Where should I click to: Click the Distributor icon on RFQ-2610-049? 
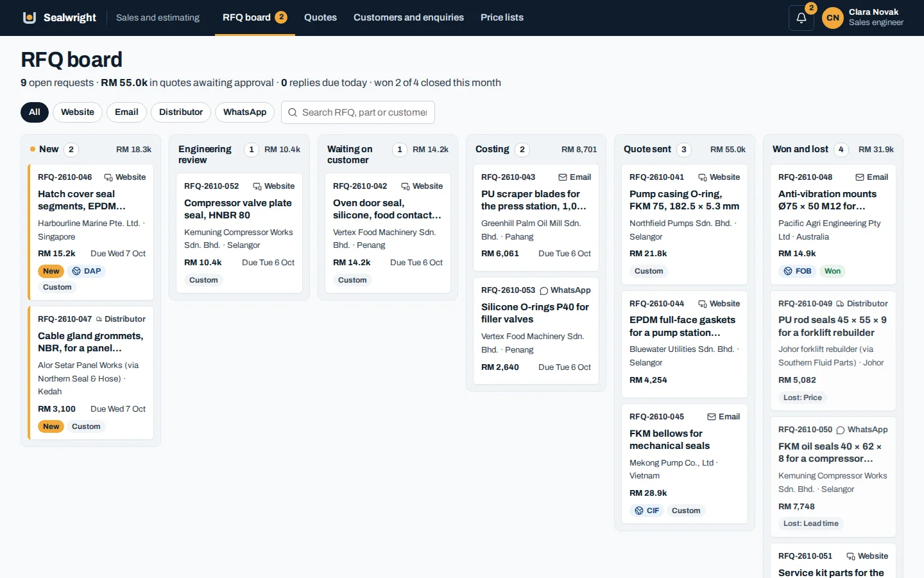[840, 304]
